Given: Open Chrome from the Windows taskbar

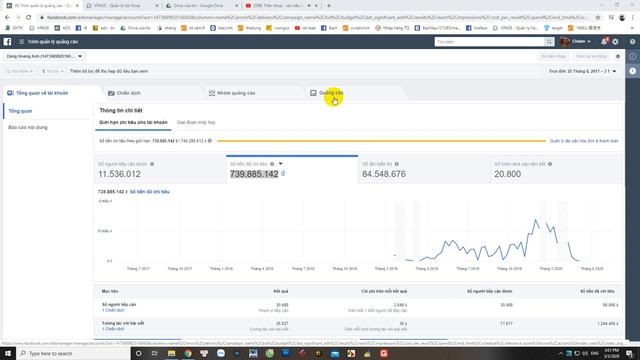Looking at the screenshot, I should [188, 353].
